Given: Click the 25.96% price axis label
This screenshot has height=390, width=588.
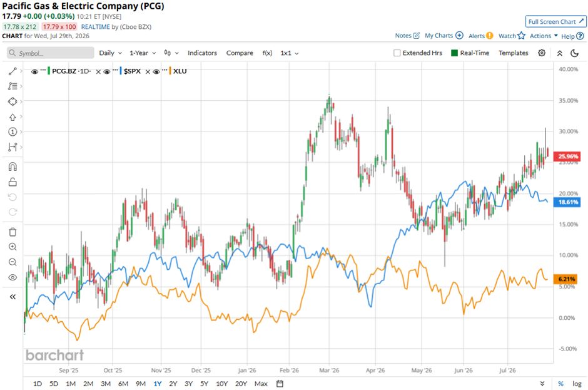Looking at the screenshot, I should tap(568, 156).
